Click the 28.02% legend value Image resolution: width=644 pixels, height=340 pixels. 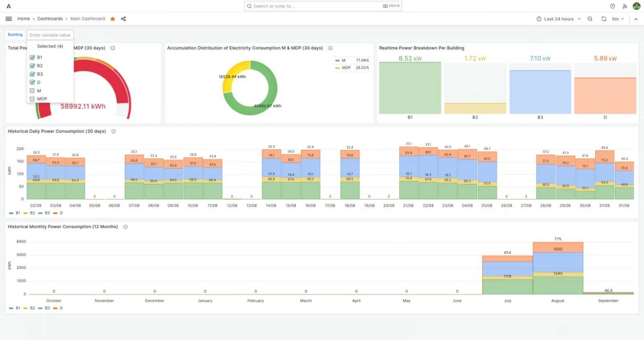pyautogui.click(x=362, y=68)
